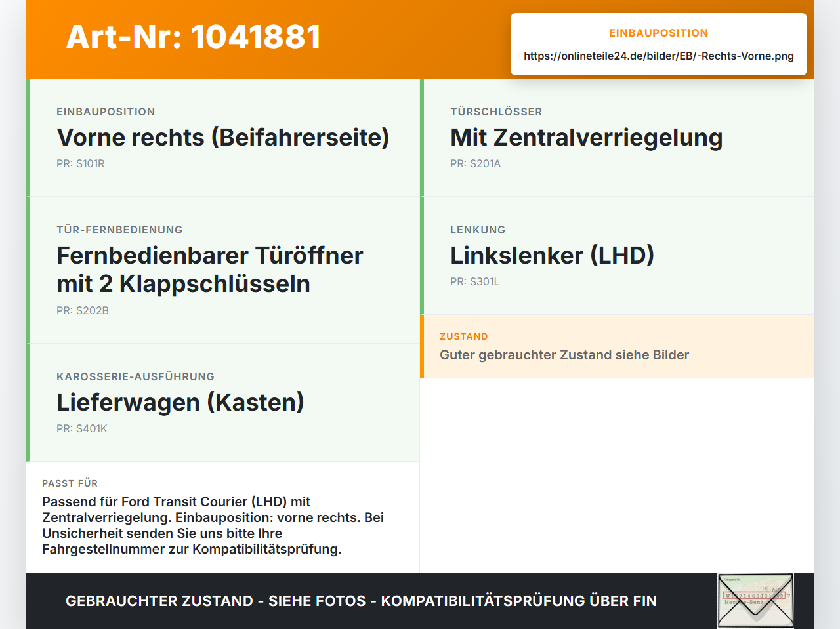
Task: Click the GEBRAUCHTER ZUSTAND footer banner text
Action: click(361, 601)
